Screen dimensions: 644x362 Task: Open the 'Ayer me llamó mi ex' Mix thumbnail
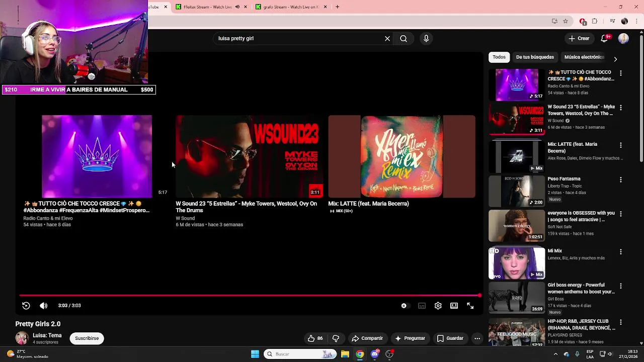401,156
